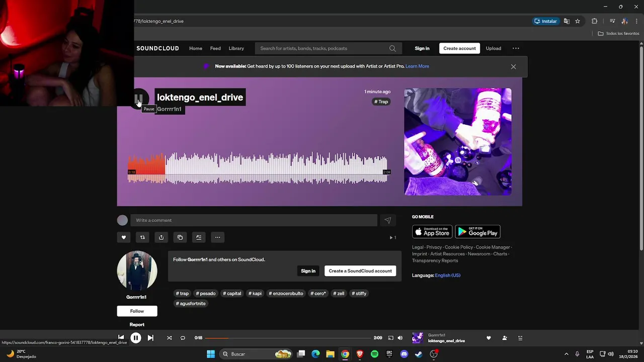
Task: Expand the SoundCloud header three-dots menu
Action: 516,48
